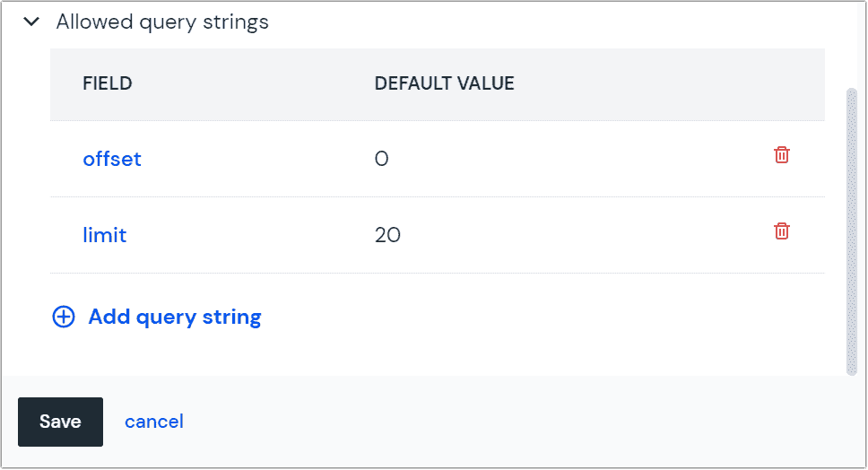868x470 pixels.
Task: Click the plus circle icon beside Add query string
Action: [64, 318]
